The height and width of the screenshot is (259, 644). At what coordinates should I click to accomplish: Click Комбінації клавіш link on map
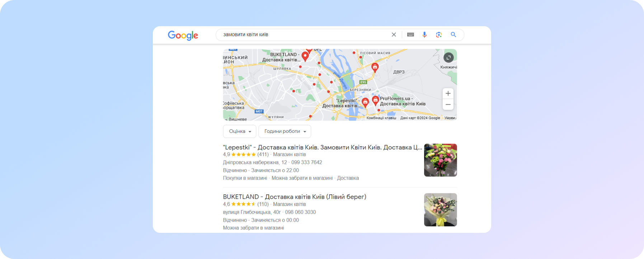(x=381, y=118)
